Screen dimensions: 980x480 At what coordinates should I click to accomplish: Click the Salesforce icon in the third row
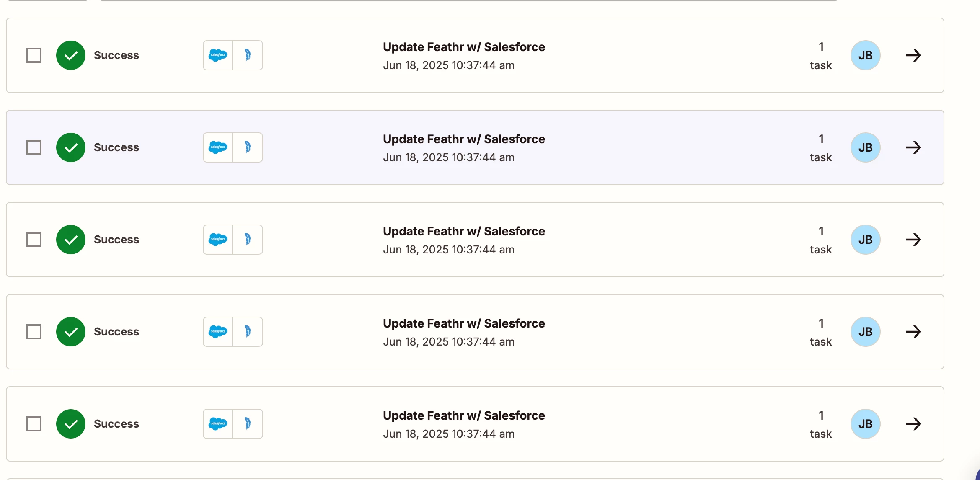(218, 240)
